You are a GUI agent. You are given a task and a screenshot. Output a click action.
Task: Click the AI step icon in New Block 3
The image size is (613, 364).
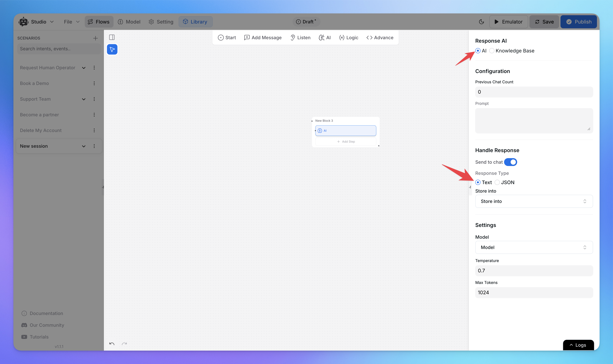320,130
